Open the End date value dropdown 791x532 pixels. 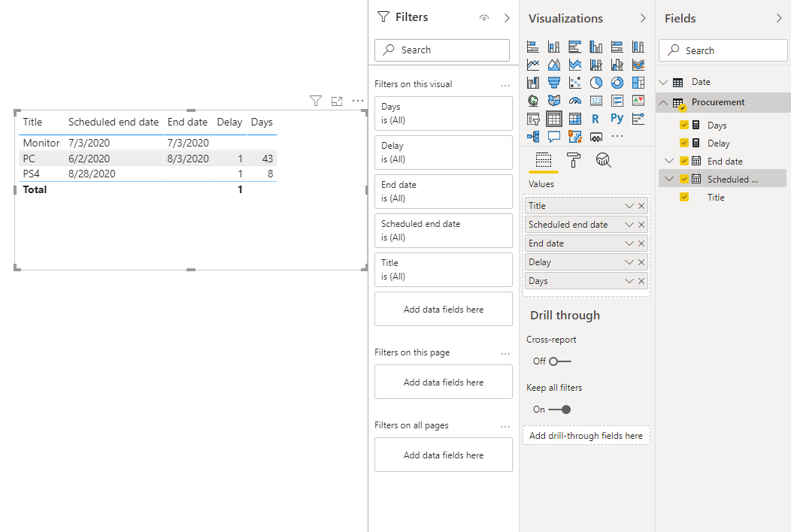[629, 243]
